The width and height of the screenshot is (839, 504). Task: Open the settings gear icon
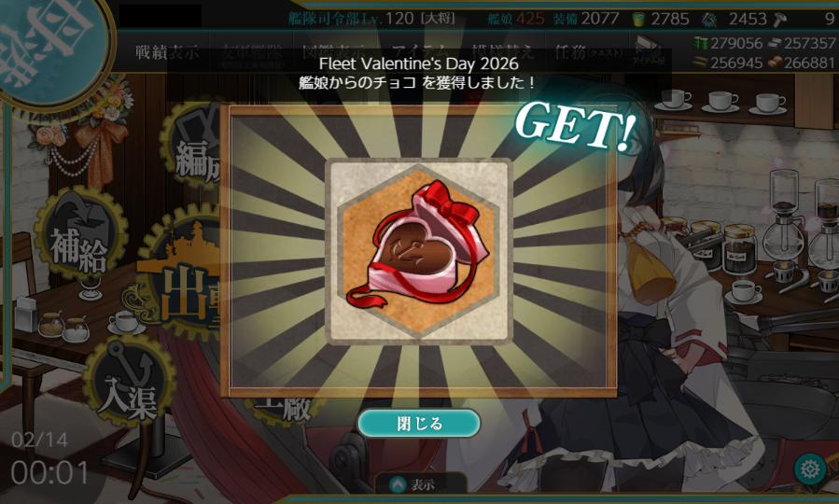pos(810,469)
